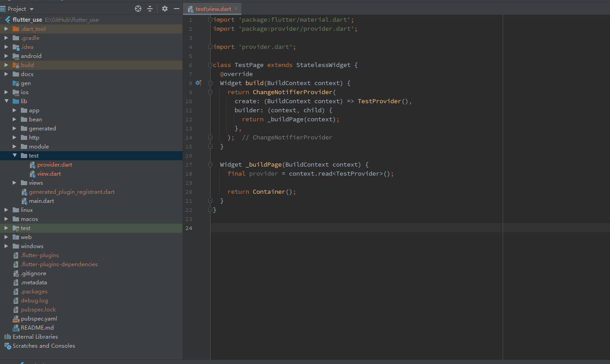Fold the import block on line 1

click(210, 20)
